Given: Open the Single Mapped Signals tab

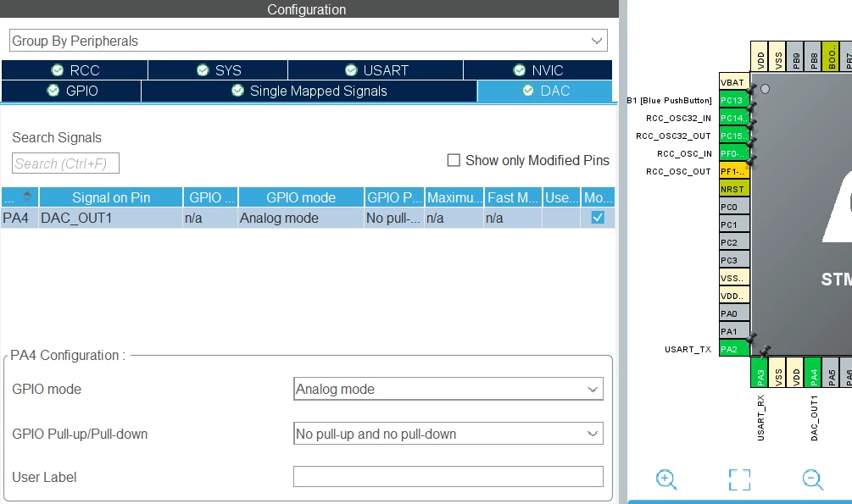Looking at the screenshot, I should (309, 91).
